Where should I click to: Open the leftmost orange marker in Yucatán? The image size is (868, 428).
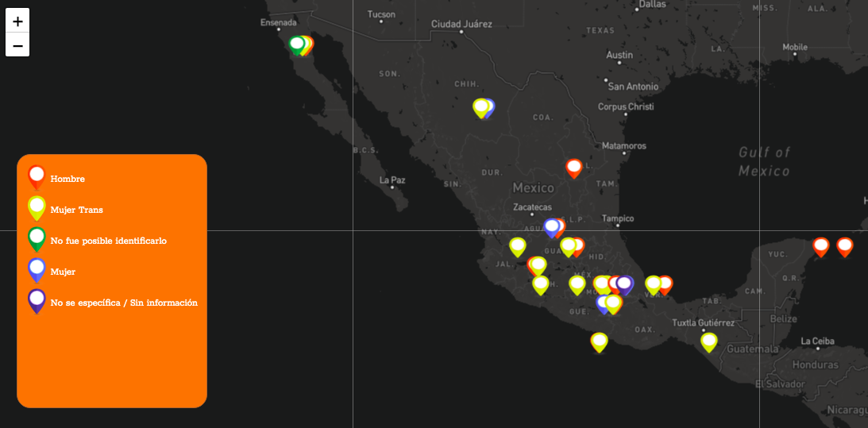tap(821, 245)
